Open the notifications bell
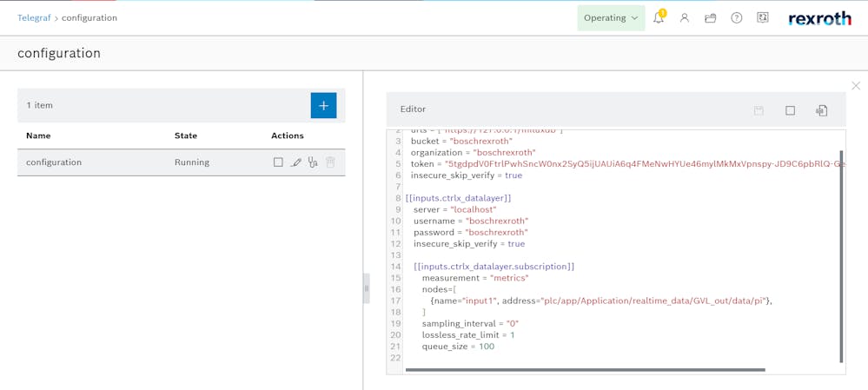 click(659, 17)
